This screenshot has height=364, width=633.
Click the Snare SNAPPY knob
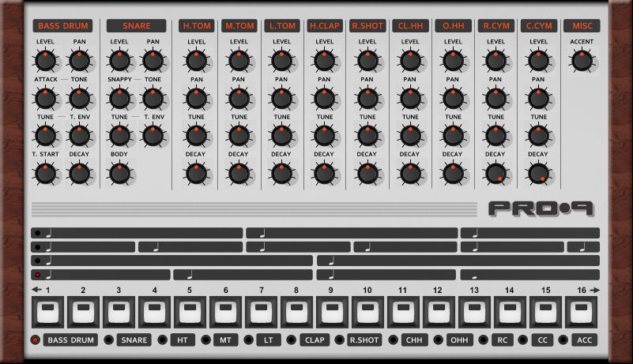(119, 99)
